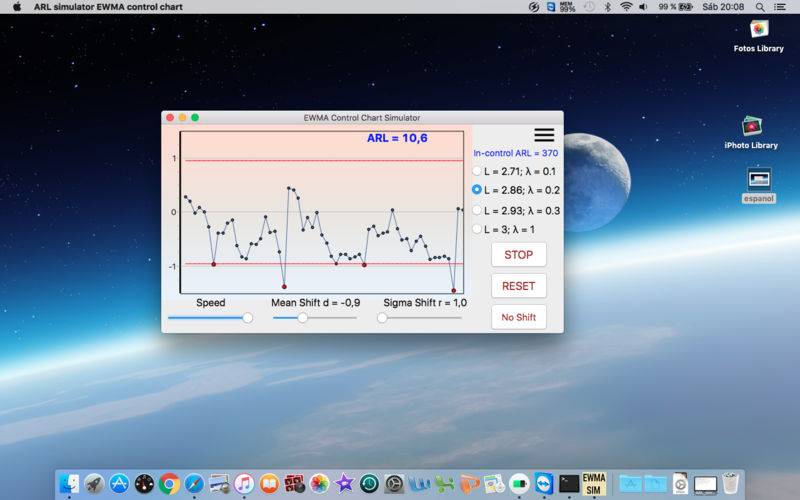Click the No Shift button
The width and height of the screenshot is (800, 500).
[518, 317]
